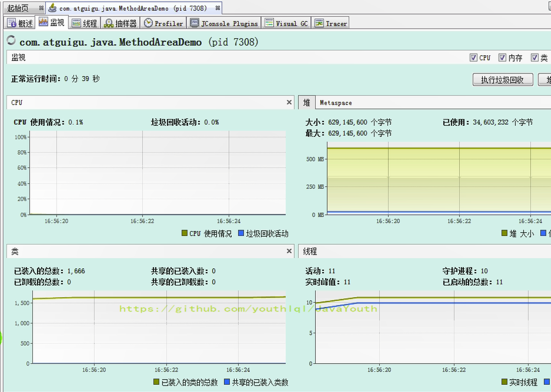Click the spinning refresh icon beside the title

[11, 41]
